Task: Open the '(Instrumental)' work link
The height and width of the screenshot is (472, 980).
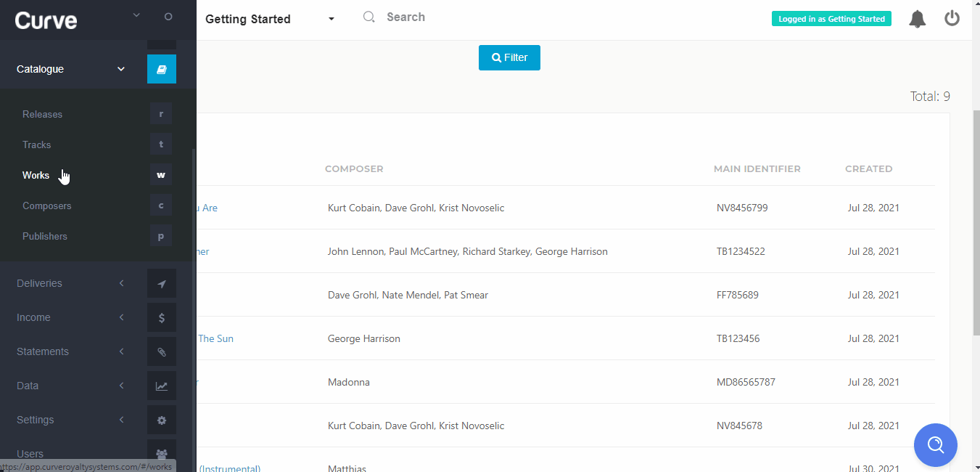Action: tap(229, 468)
